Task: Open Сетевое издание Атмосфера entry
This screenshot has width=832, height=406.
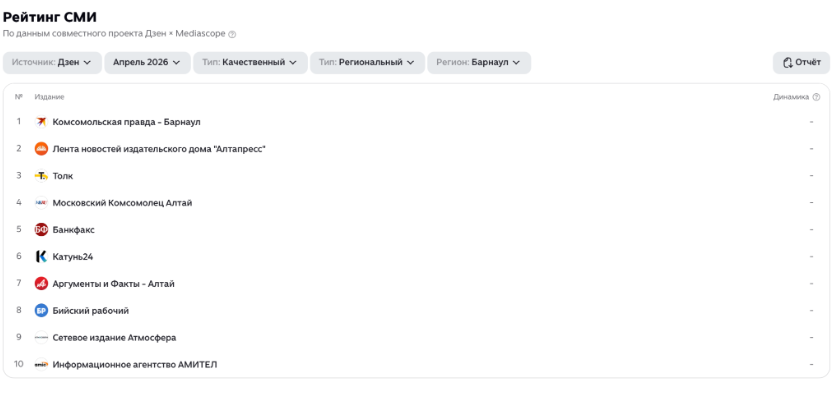Action: pos(114,338)
